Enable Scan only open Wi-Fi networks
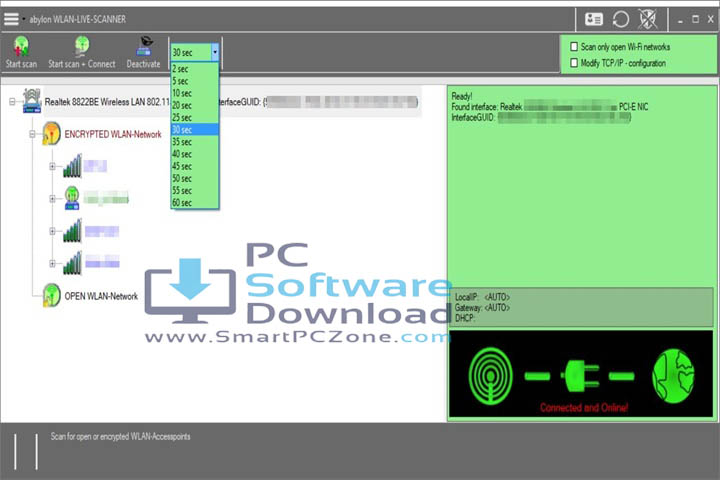This screenshot has width=720, height=480. click(574, 46)
